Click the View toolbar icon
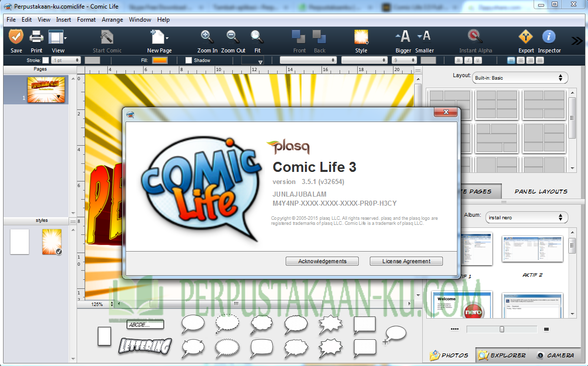Viewport: 588px width, 366px height. [x=56, y=37]
